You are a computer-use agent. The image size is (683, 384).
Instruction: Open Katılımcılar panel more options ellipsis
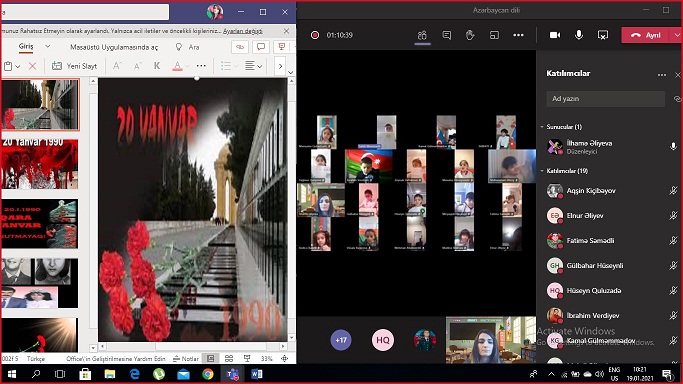(x=662, y=75)
